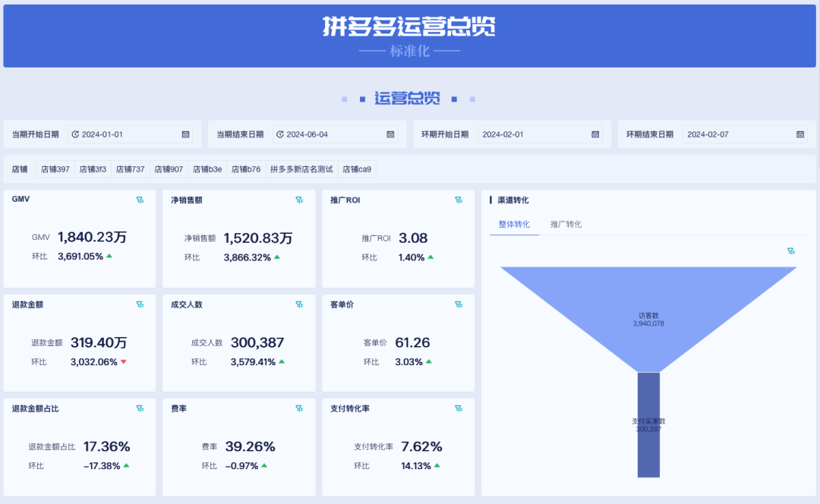Click the GMV 环比 value 3,691.05%

tap(80, 257)
